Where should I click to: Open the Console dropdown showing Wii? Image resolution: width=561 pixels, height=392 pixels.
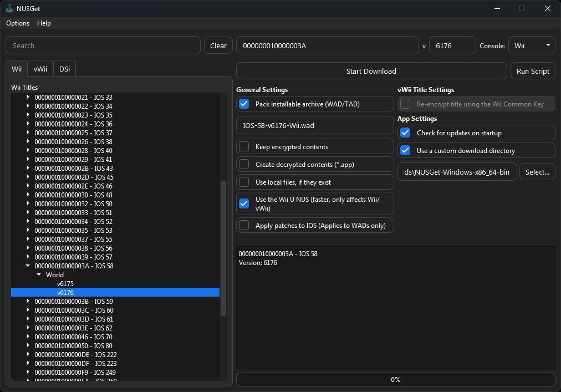point(531,45)
